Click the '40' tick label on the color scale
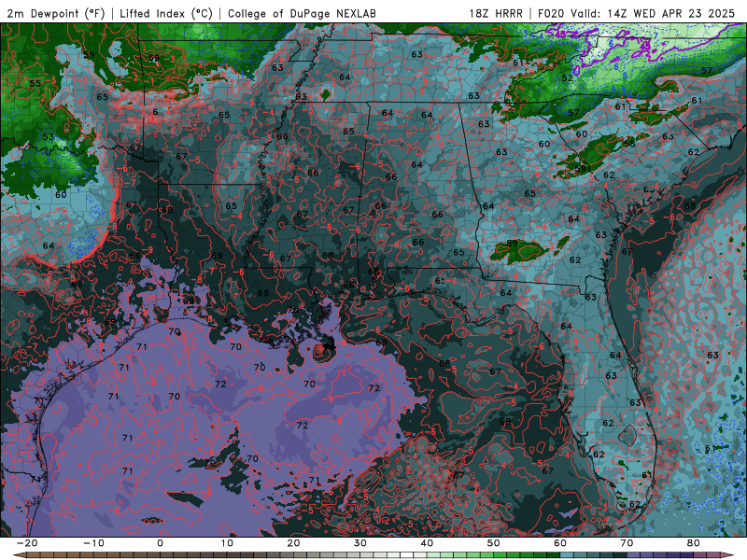 point(427,543)
